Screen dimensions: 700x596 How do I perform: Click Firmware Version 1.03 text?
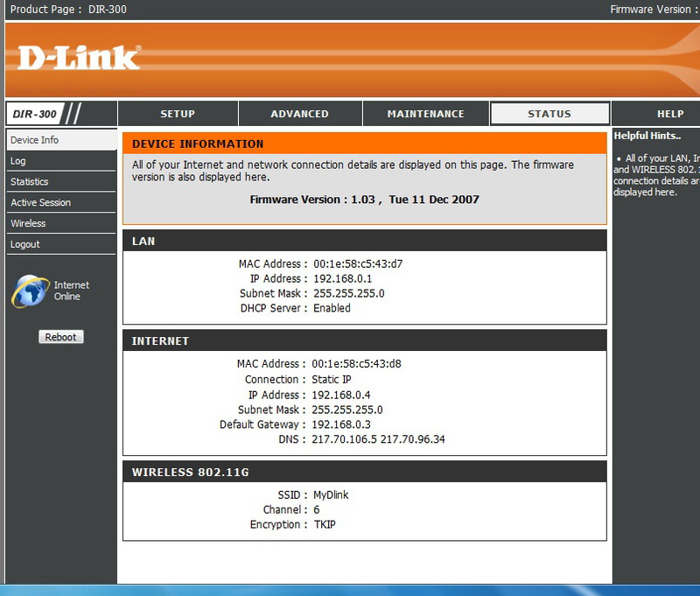364,200
